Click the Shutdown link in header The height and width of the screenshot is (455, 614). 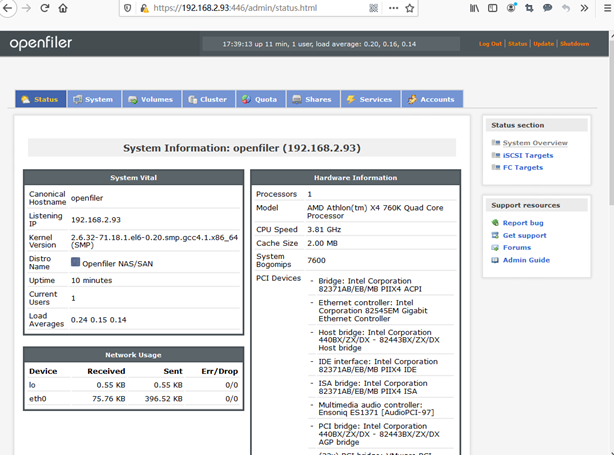[574, 44]
